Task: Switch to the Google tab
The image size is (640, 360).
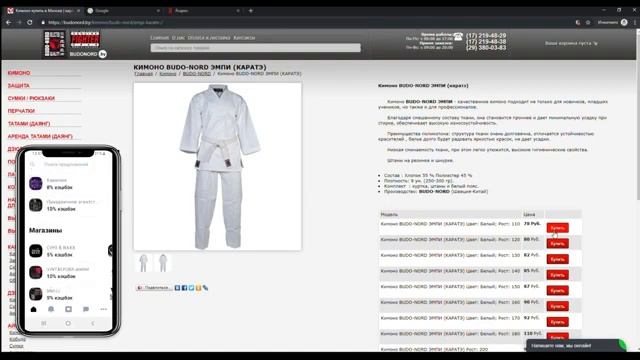Action: coord(122,11)
